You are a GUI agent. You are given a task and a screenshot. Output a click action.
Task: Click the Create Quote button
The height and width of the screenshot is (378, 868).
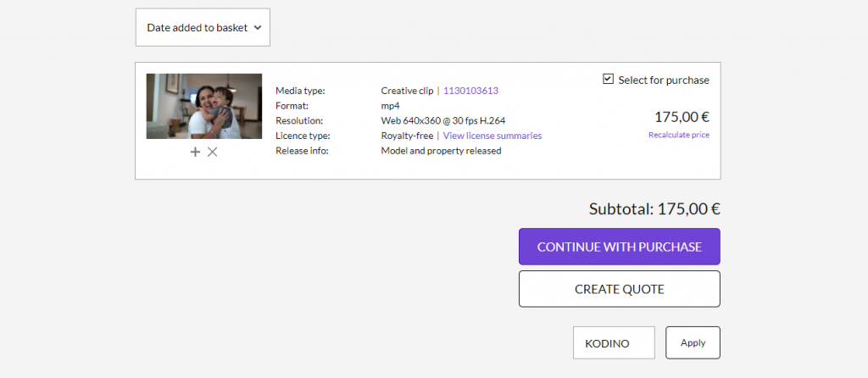point(620,289)
